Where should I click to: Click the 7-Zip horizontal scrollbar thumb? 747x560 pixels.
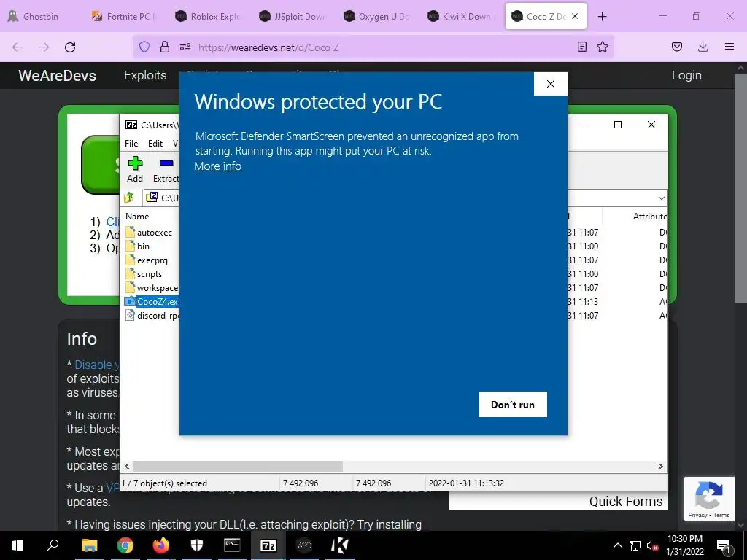click(238, 466)
